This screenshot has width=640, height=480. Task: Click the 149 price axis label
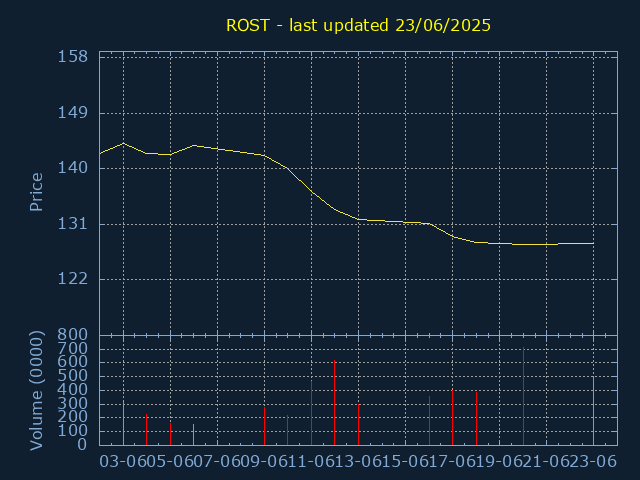point(73,113)
